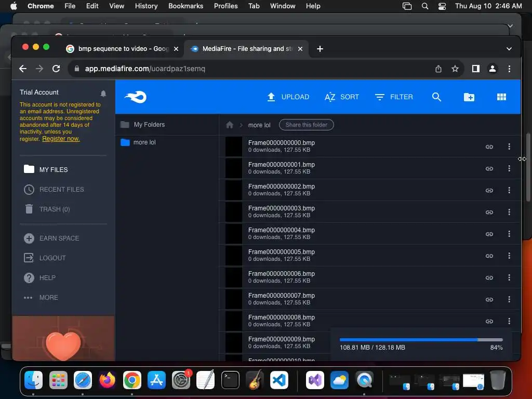Copy link for Frame0000000001.bmp
532x399 pixels.
click(489, 168)
